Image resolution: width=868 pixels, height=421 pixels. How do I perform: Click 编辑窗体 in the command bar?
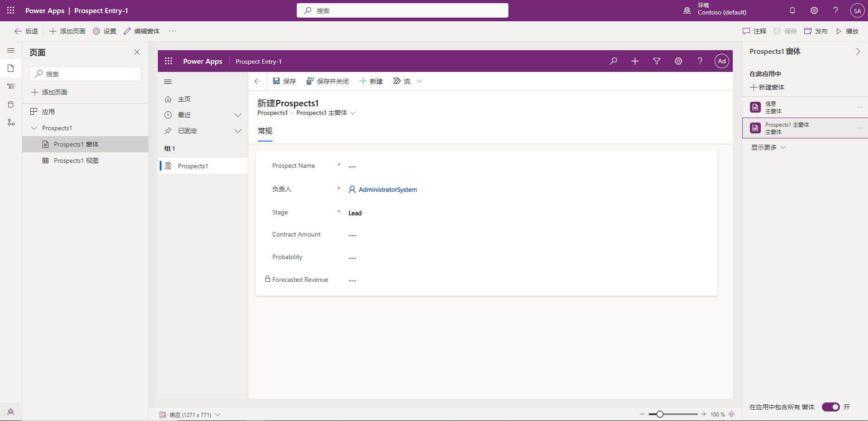point(142,31)
